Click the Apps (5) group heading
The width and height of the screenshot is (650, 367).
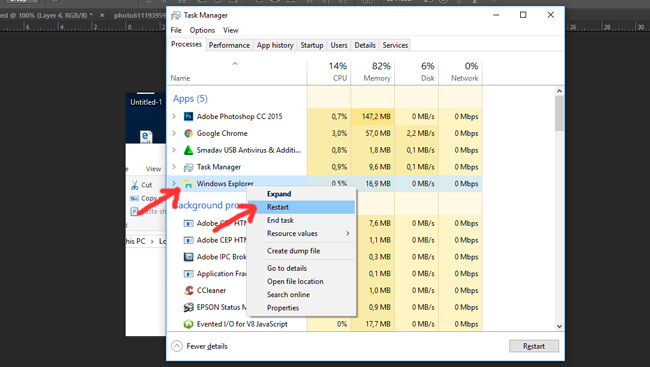click(190, 99)
